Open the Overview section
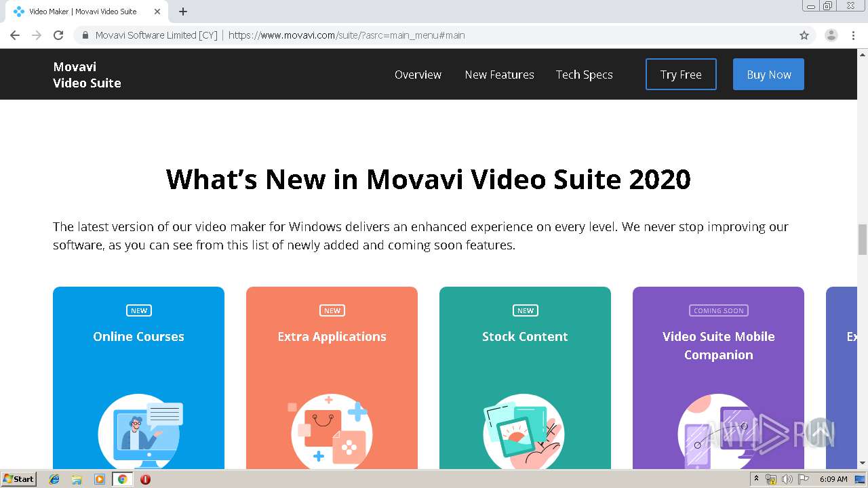Viewport: 868px width, 488px height. pos(418,75)
